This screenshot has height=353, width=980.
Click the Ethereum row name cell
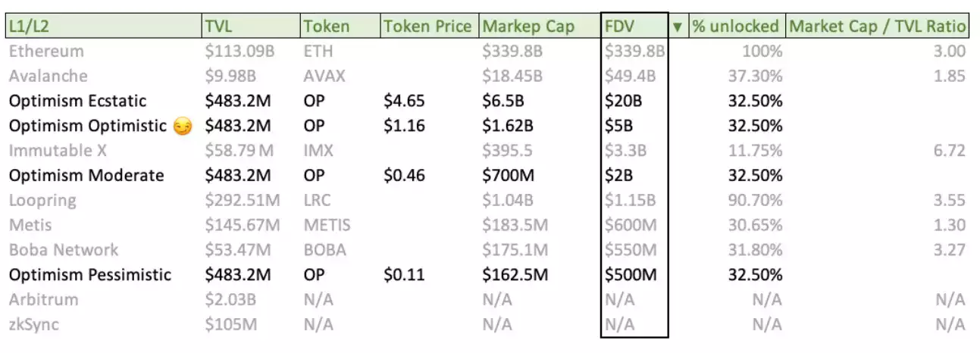(46, 52)
